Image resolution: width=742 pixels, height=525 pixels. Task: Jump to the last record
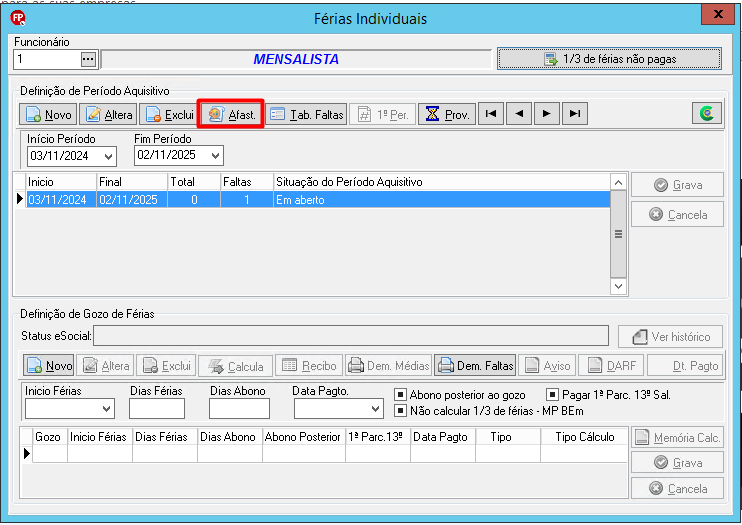pos(574,114)
